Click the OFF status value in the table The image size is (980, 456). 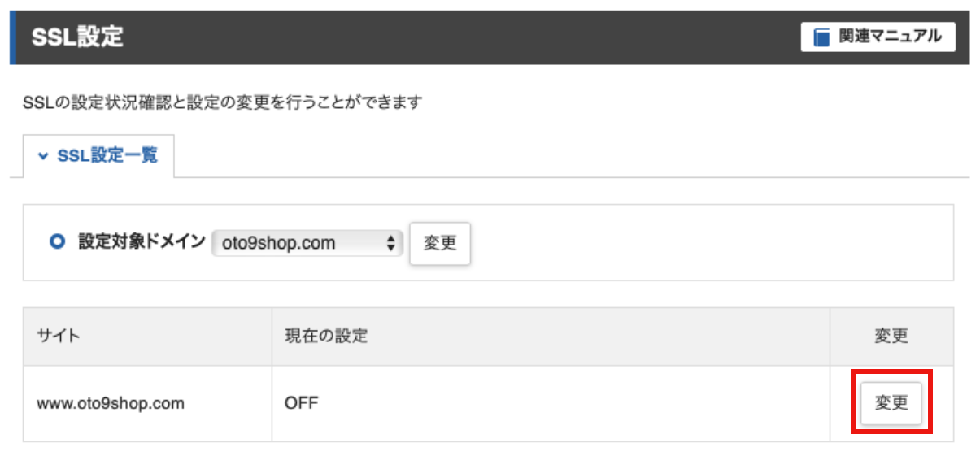coord(301,403)
